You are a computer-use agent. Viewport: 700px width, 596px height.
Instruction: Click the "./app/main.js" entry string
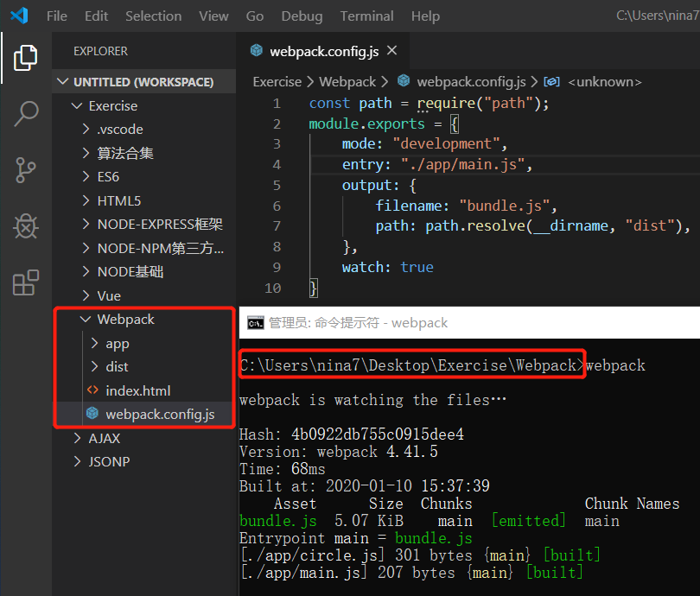pos(462,165)
